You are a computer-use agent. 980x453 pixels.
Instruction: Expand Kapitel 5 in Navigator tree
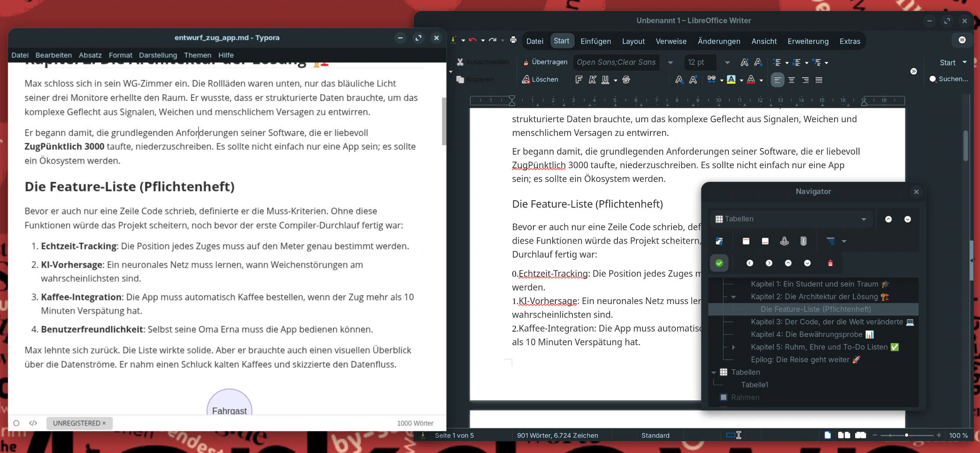point(733,347)
